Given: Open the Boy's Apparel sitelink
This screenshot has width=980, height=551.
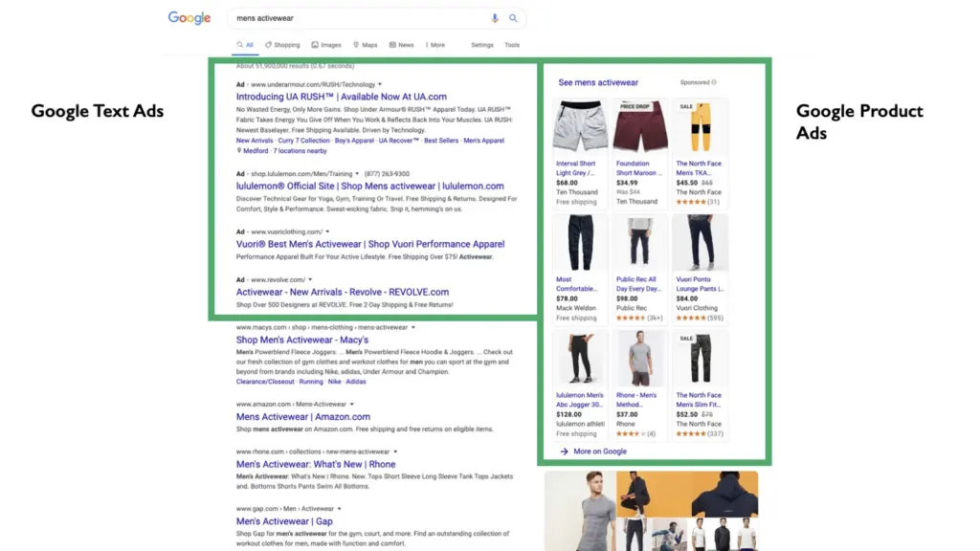Looking at the screenshot, I should (x=354, y=141).
